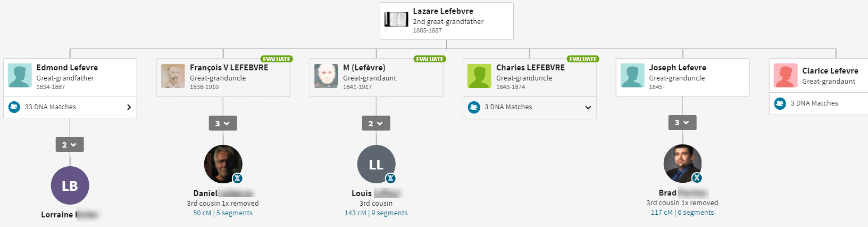
Task: Expand the 3 generations under François V LEFEBVRE
Action: [x=223, y=123]
